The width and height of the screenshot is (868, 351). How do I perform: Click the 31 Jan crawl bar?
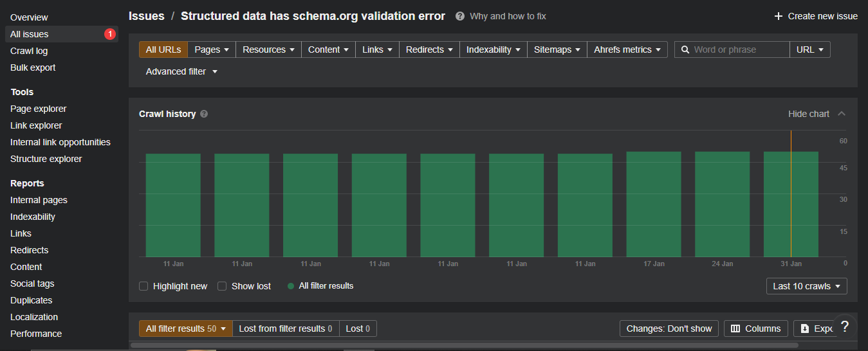[x=791, y=204]
